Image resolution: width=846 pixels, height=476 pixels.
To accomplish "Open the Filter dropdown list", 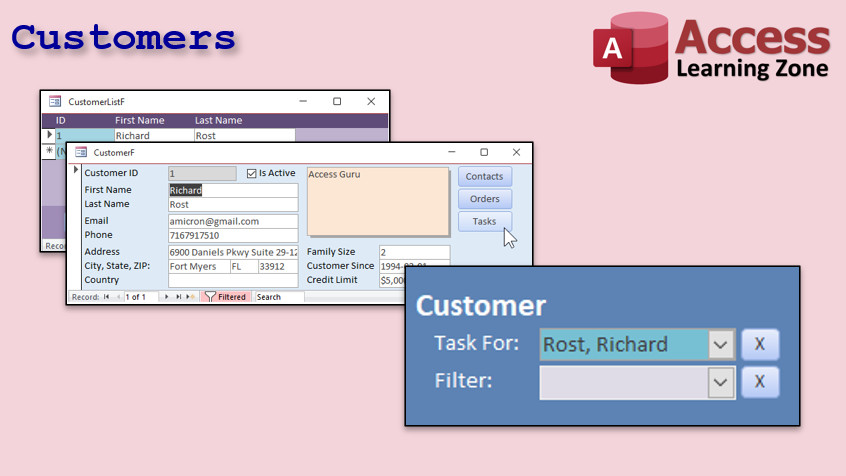I will [720, 382].
